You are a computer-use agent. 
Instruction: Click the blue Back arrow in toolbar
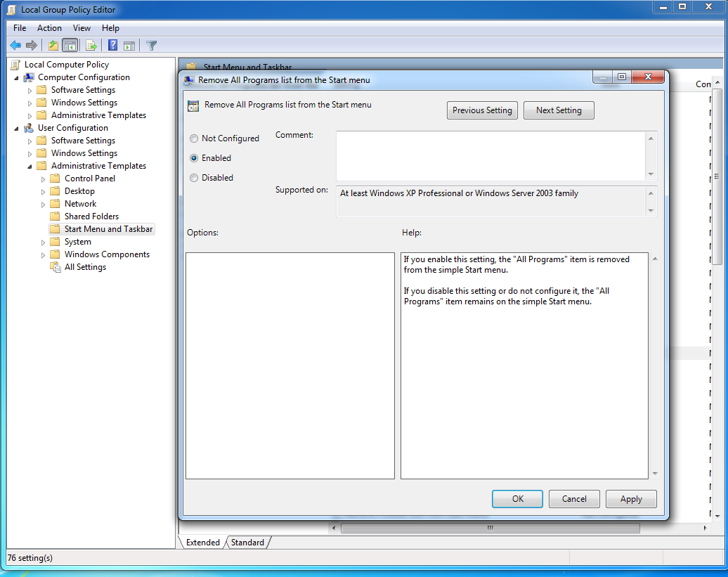15,46
